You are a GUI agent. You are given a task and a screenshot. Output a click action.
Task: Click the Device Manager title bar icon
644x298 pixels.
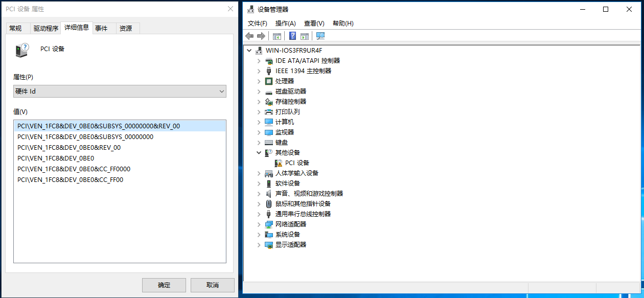pyautogui.click(x=251, y=9)
